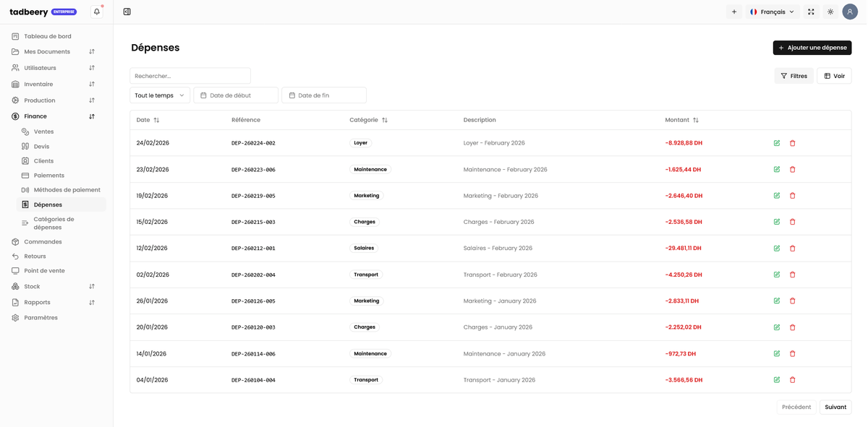
Task: Click the plus icon in top bar
Action: pyautogui.click(x=734, y=12)
